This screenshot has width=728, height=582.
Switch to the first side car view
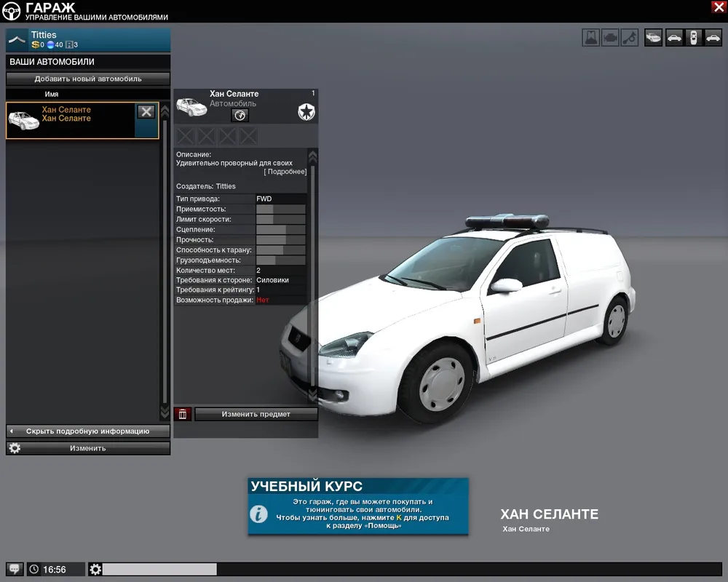(x=674, y=38)
